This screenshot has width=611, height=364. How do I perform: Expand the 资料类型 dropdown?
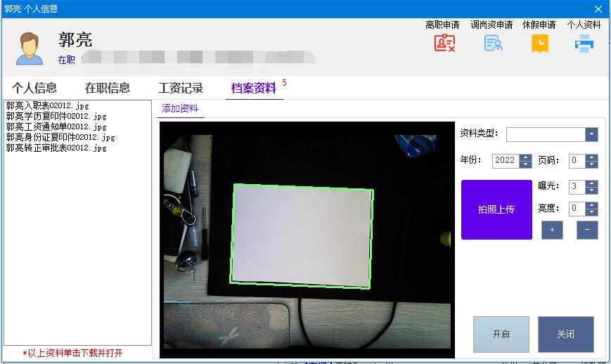(x=591, y=134)
